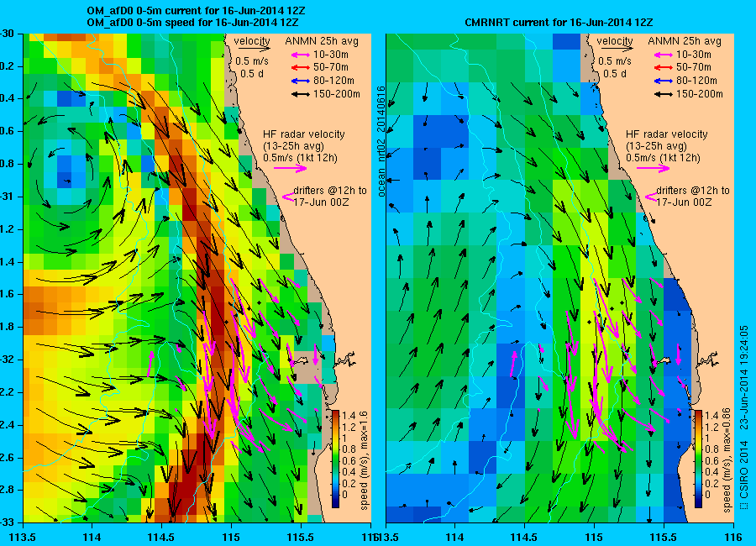This screenshot has height=546, width=756.
Task: Click latitude label '-33' on left axis
Action: pyautogui.click(x=7, y=522)
